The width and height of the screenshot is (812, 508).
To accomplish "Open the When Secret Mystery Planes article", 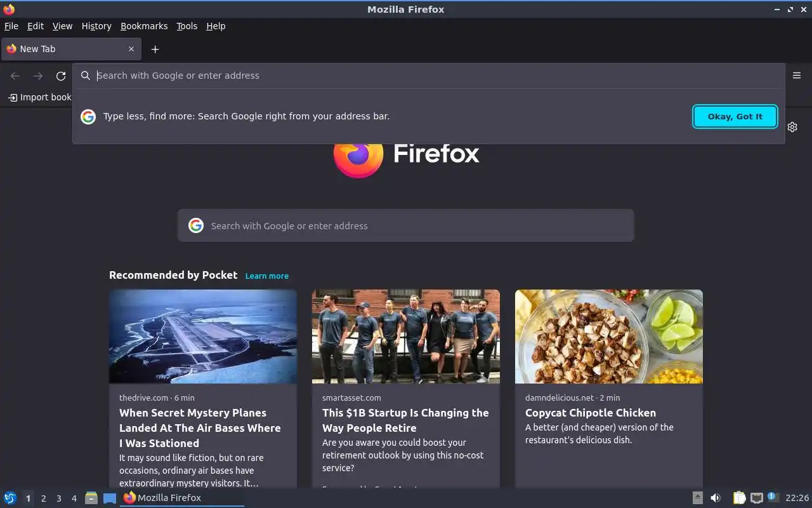I will (x=200, y=428).
